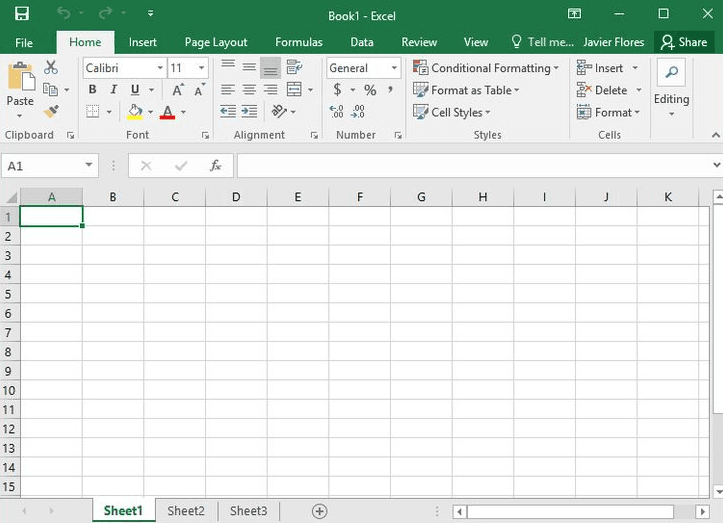Apply yellow Fill Color bucket

[135, 112]
